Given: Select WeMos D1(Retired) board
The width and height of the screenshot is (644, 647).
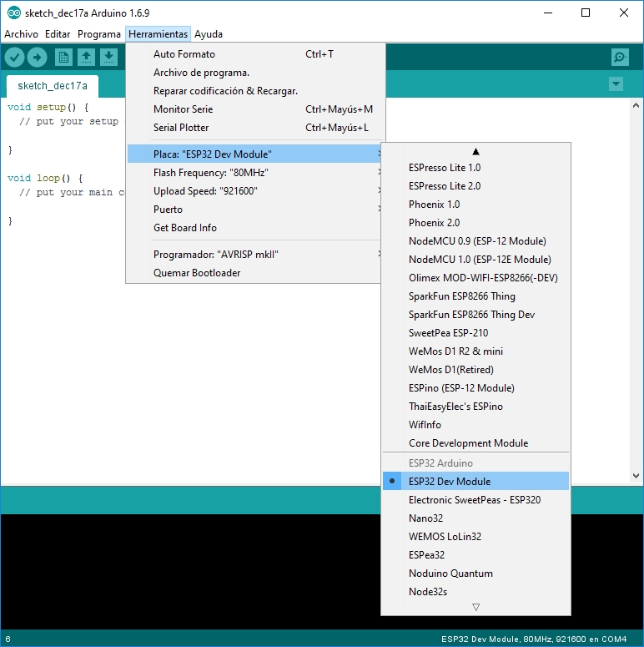Looking at the screenshot, I should 475,370.
